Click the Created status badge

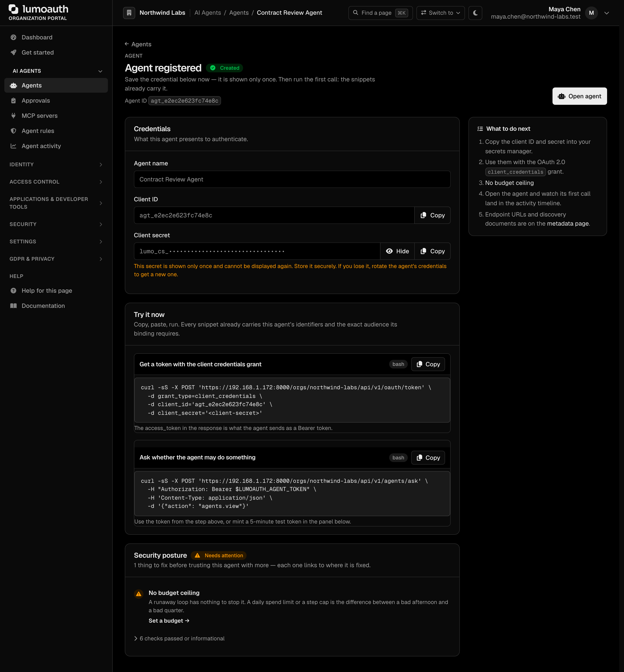[224, 68]
